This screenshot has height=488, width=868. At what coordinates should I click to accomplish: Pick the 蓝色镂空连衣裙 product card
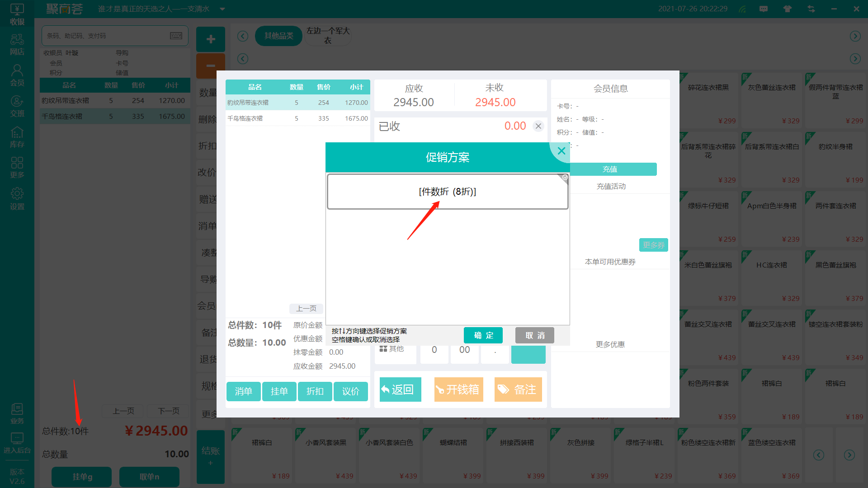point(771,455)
